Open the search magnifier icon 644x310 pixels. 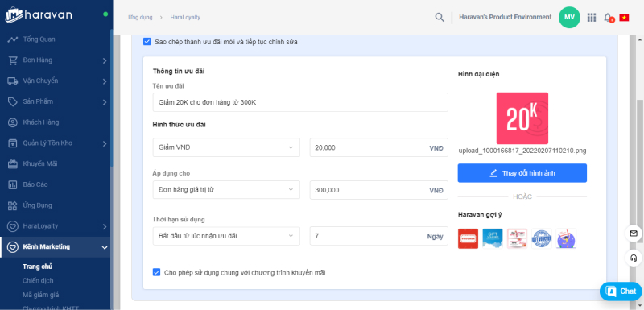[439, 17]
